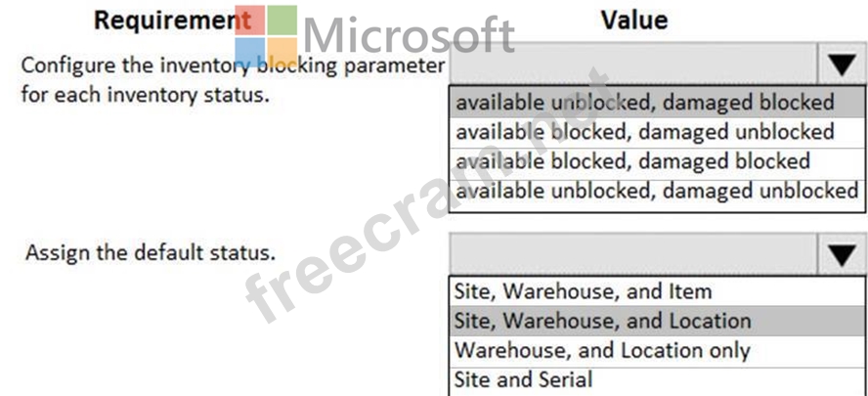Click the Microsoft wordmark text

point(409,36)
